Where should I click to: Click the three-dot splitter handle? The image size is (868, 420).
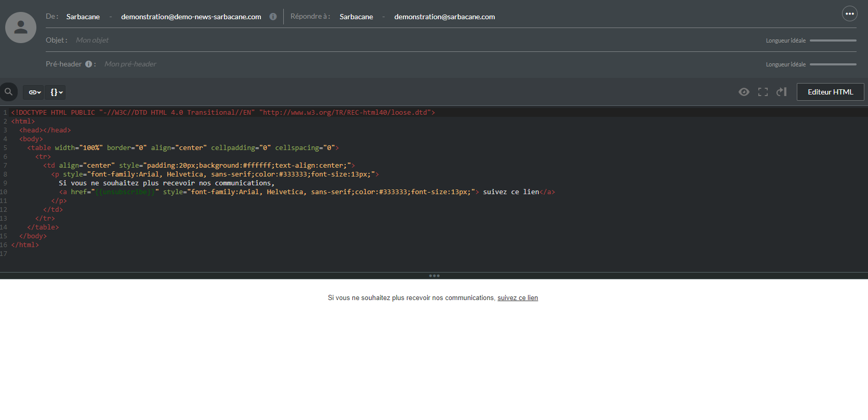point(435,276)
